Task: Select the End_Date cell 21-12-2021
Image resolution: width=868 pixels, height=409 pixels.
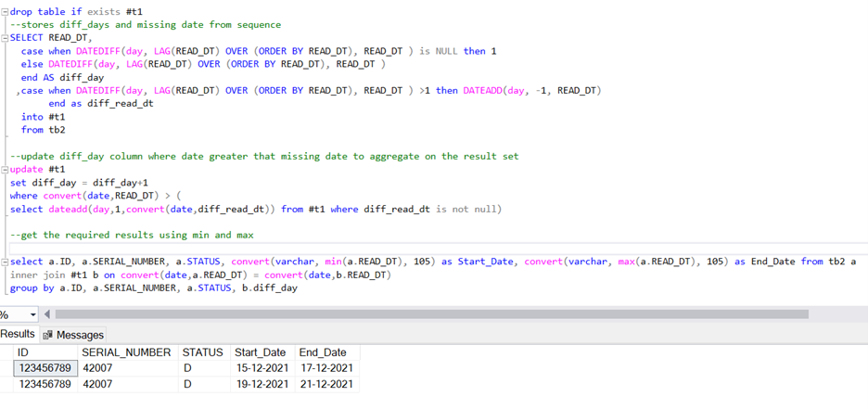Action: (327, 384)
